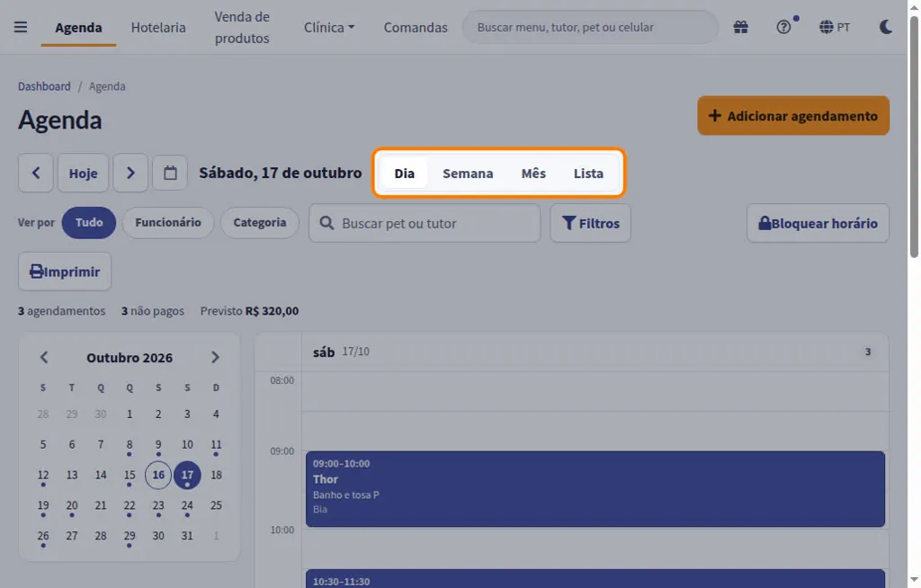Open the calendar date picker icon

pos(170,173)
